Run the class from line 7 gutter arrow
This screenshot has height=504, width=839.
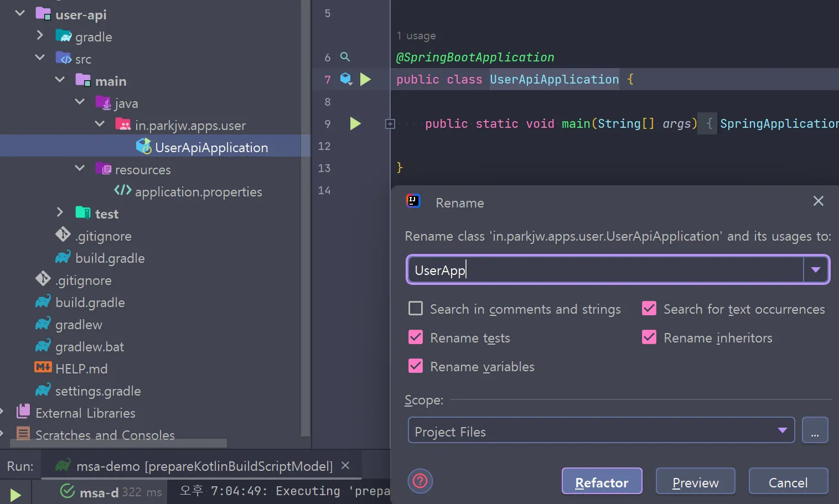click(x=365, y=79)
